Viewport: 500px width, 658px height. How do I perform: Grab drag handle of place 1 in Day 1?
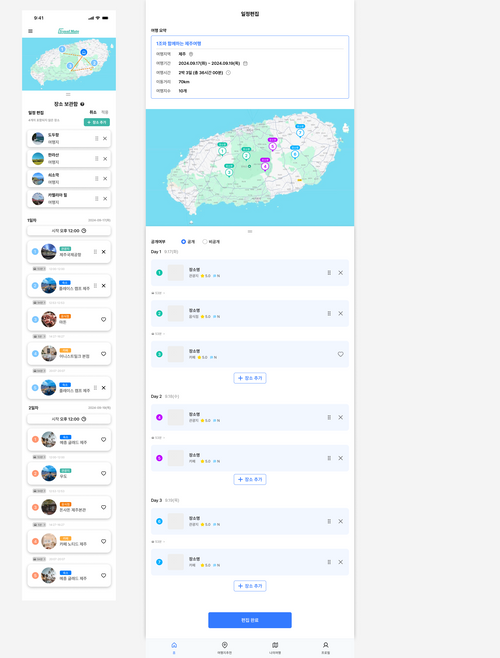[x=329, y=273]
